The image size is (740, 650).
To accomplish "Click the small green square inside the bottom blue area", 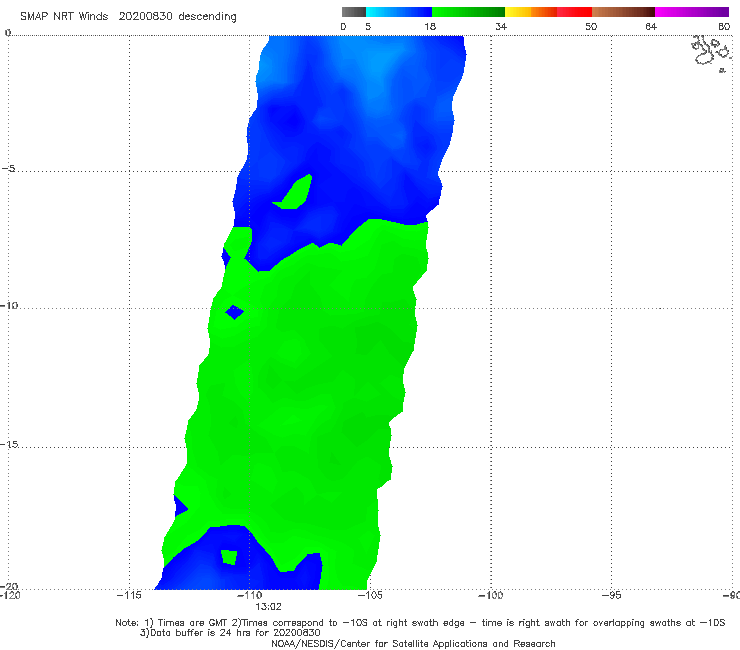I will (229, 557).
